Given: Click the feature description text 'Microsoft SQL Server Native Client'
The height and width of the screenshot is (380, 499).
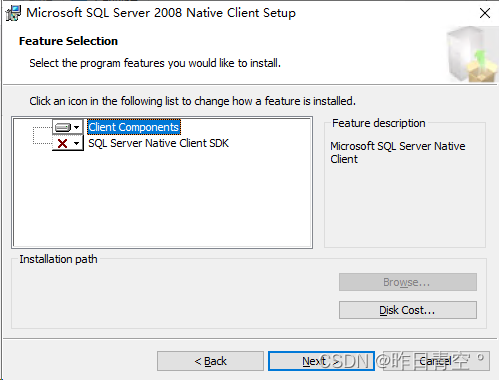Looking at the screenshot, I should (x=398, y=152).
